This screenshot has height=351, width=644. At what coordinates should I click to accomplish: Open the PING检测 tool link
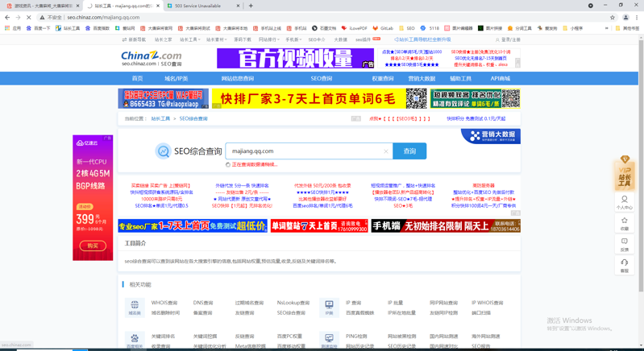click(356, 337)
